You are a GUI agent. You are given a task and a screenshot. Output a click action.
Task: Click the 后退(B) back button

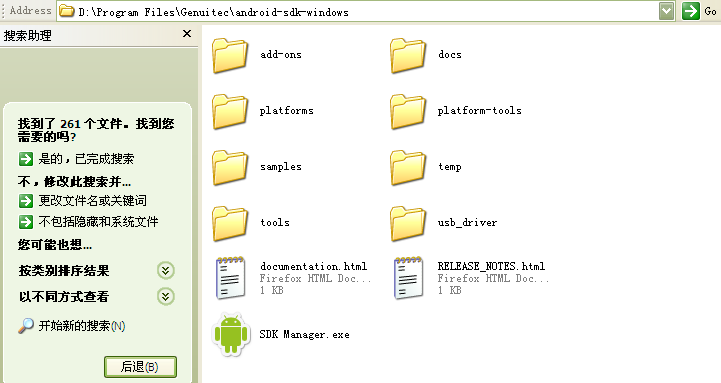pyautogui.click(x=140, y=367)
